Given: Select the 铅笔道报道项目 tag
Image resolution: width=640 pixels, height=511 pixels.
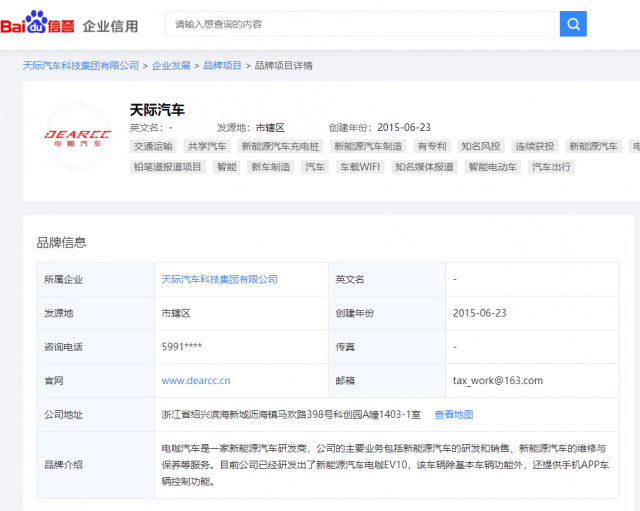Looking at the screenshot, I should click(x=167, y=167).
